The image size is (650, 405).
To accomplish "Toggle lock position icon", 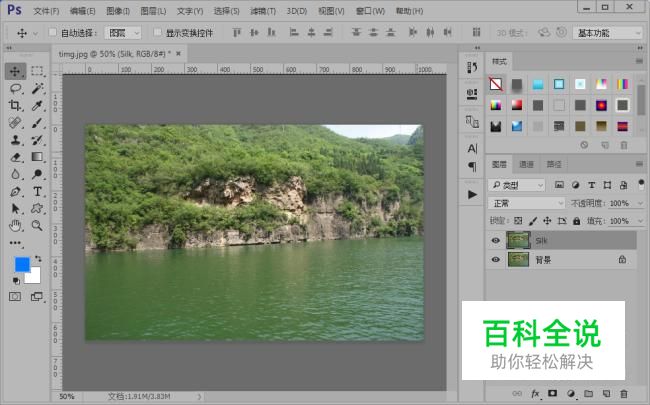I will 547,221.
